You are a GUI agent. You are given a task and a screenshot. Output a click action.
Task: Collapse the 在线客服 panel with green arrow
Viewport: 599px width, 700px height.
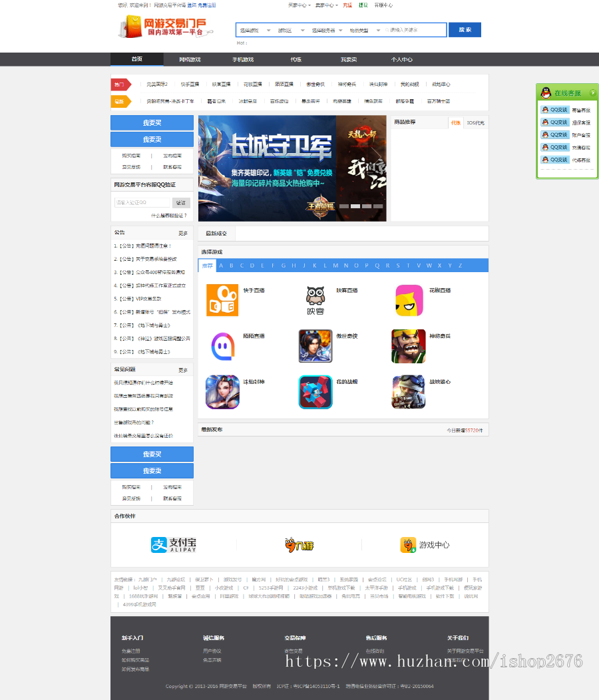tap(593, 93)
